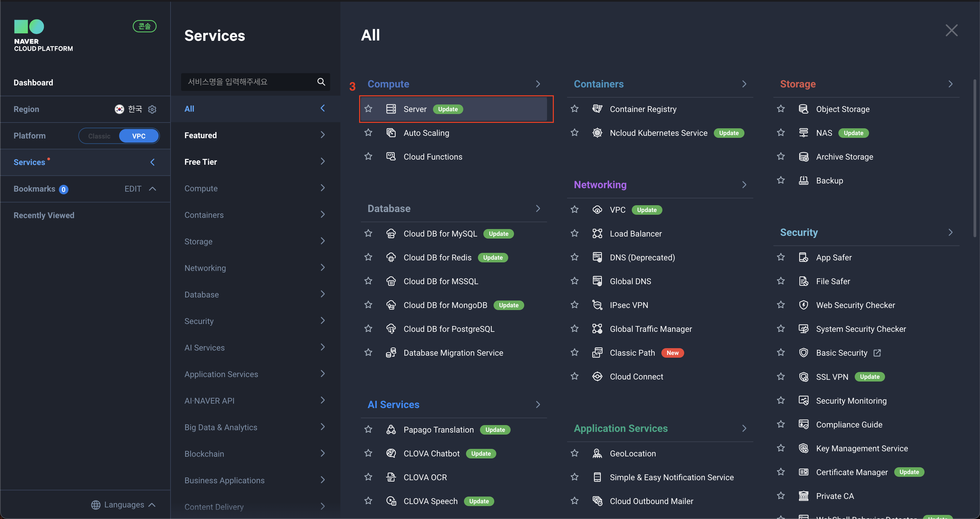
Task: Toggle star bookmark for Cloud DB for MySQL
Action: (x=368, y=233)
